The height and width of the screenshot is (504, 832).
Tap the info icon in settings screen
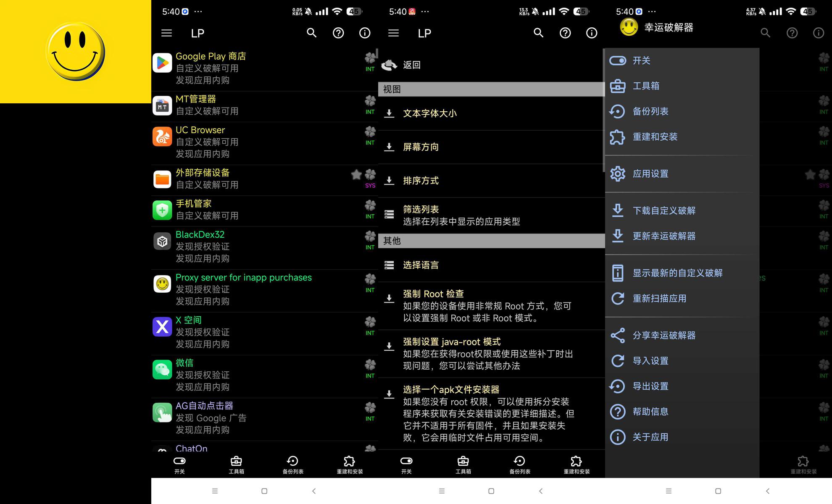coord(592,33)
